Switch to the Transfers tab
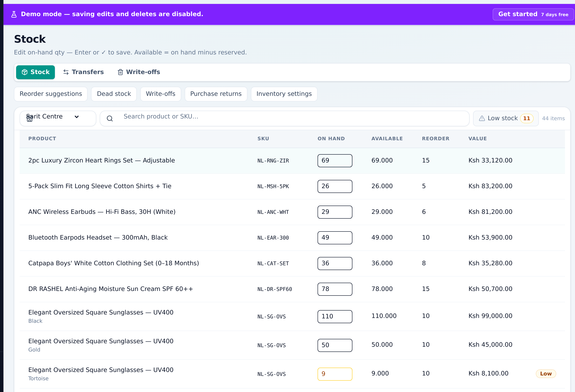 pos(83,72)
